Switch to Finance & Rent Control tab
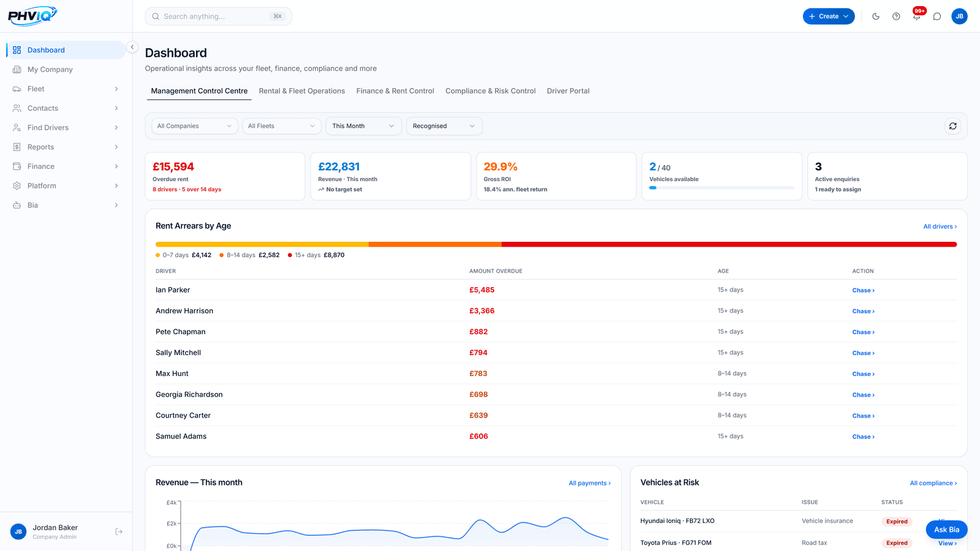This screenshot has width=980, height=551. [395, 91]
